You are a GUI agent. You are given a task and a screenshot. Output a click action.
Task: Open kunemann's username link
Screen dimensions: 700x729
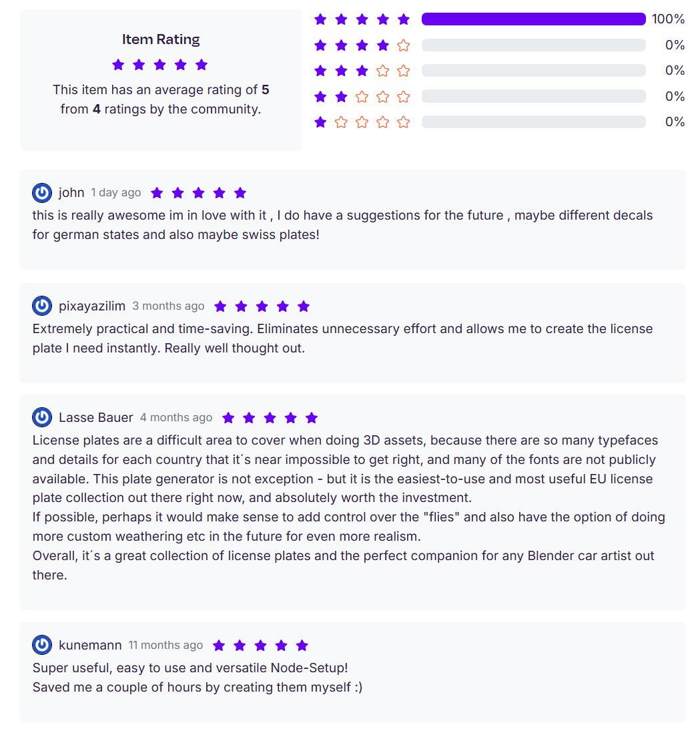pyautogui.click(x=90, y=646)
